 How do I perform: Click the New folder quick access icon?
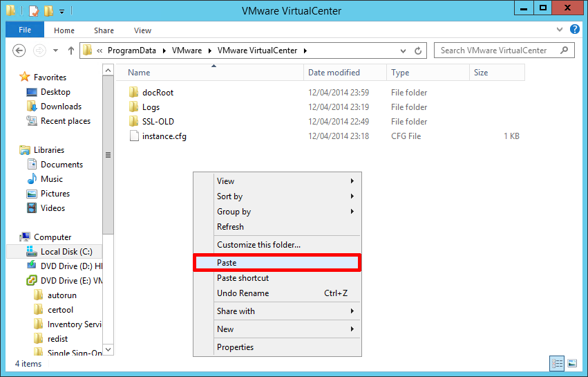(x=49, y=10)
